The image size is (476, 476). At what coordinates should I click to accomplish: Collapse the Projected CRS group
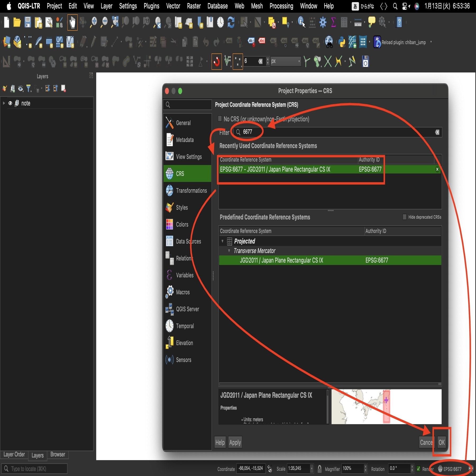click(222, 241)
